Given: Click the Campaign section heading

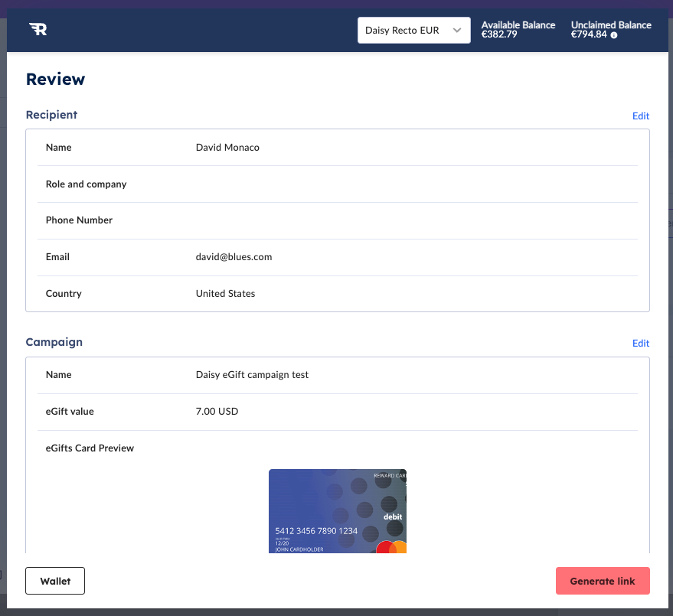Looking at the screenshot, I should point(54,342).
